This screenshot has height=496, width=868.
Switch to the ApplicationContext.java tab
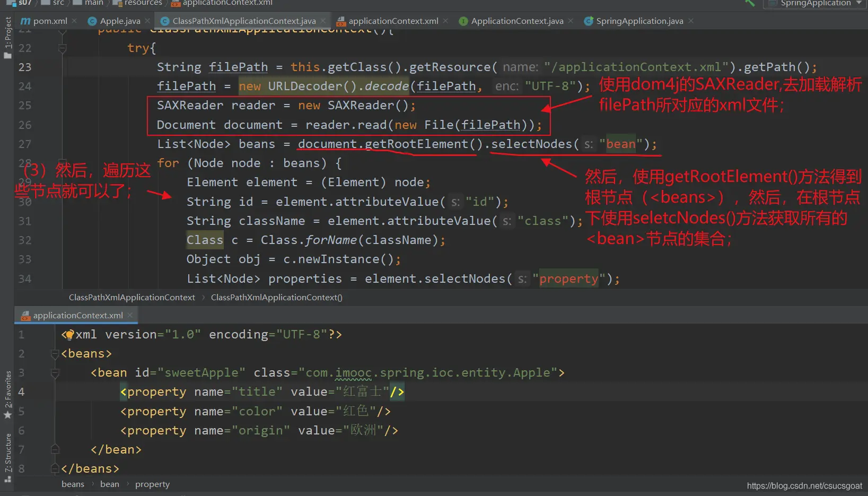coord(516,21)
